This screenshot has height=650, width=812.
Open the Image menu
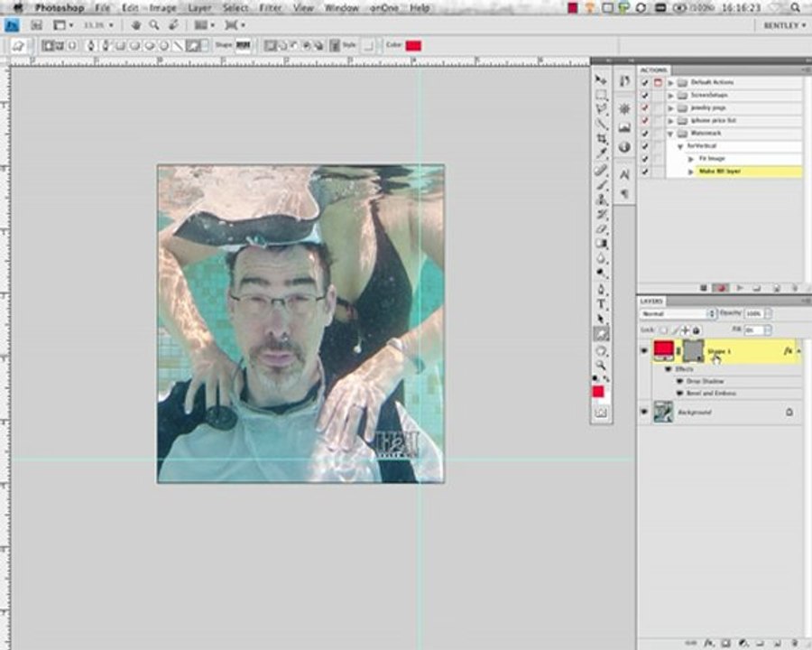click(162, 8)
